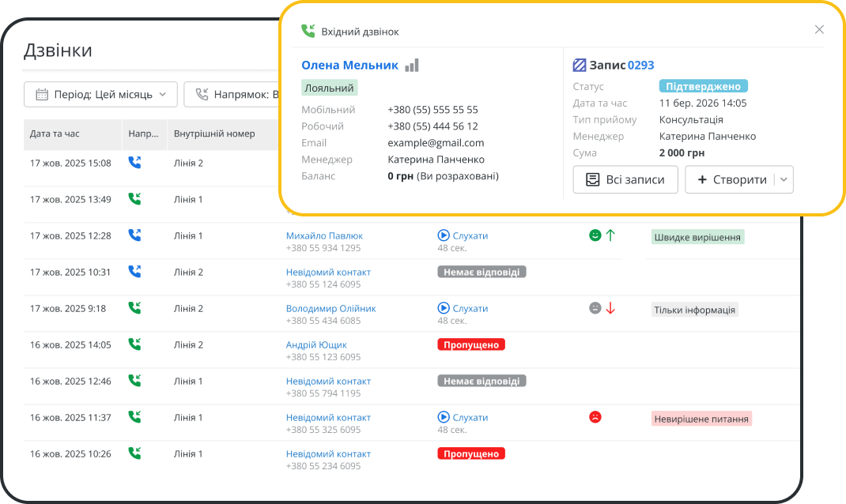Viewport: 846px width, 504px height.
Task: Close the incoming call popup
Action: (x=819, y=30)
